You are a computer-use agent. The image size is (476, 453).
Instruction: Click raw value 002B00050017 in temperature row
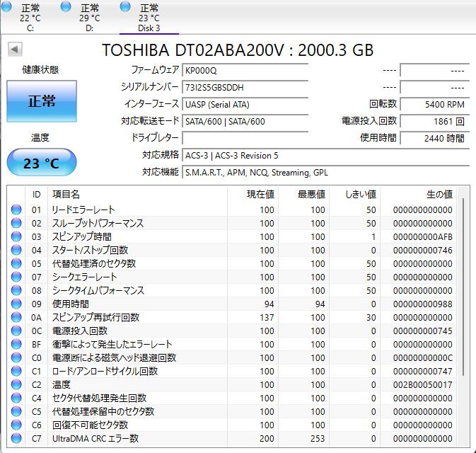tap(422, 384)
